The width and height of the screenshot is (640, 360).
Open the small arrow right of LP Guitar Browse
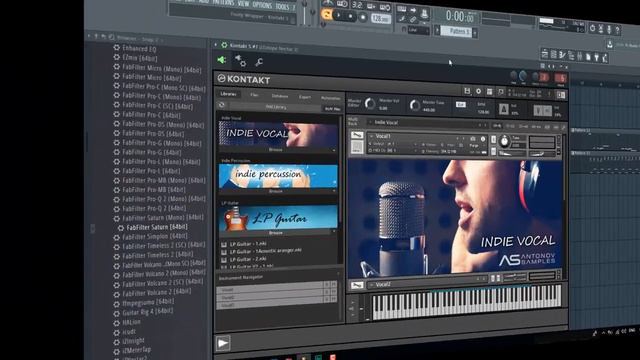click(x=334, y=232)
